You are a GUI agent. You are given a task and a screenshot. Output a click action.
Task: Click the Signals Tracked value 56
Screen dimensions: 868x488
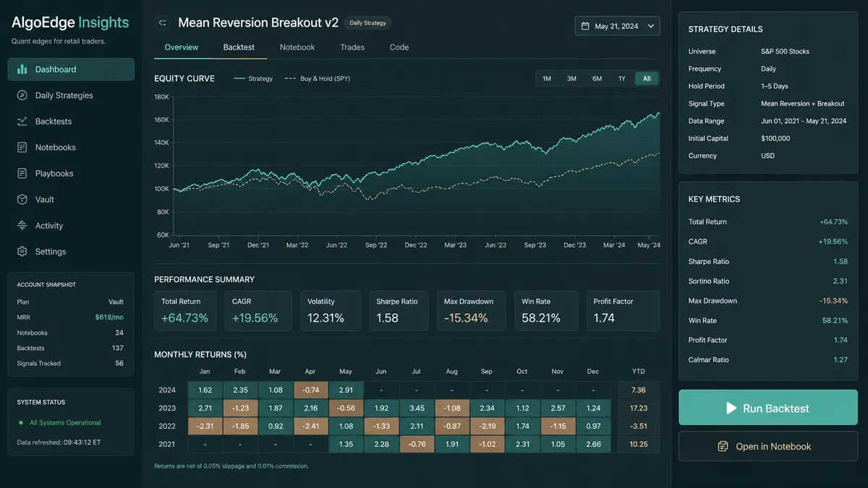coord(119,364)
